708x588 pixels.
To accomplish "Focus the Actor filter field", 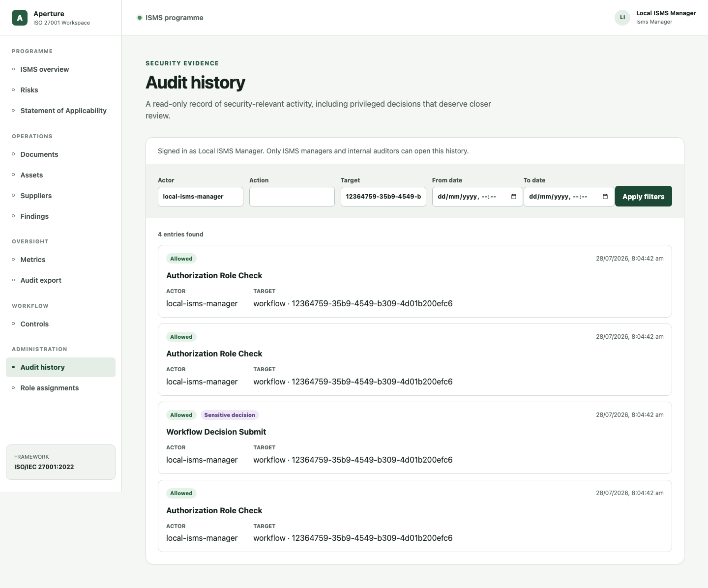I will click(x=201, y=197).
